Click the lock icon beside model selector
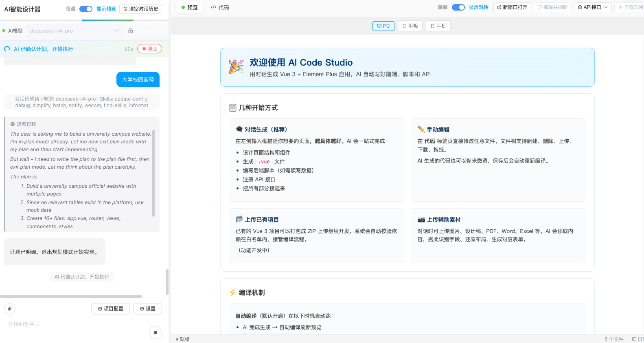The height and width of the screenshot is (343, 644). (131, 31)
